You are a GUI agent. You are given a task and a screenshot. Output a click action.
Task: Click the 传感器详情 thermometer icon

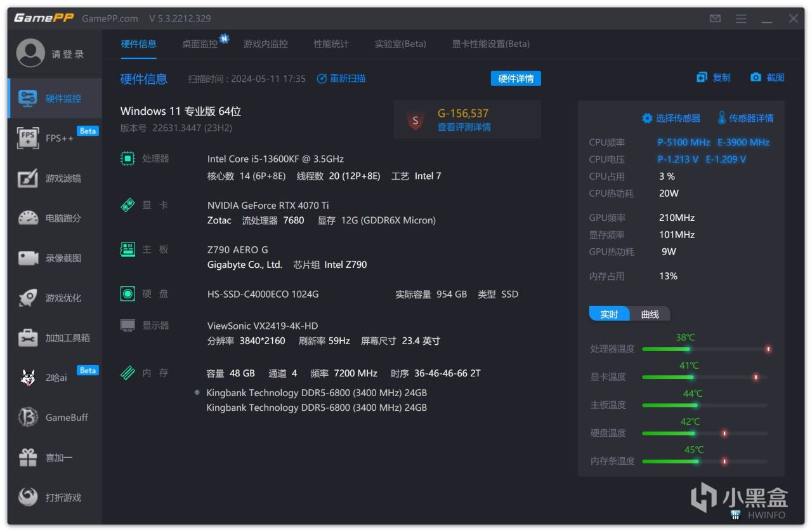722,118
